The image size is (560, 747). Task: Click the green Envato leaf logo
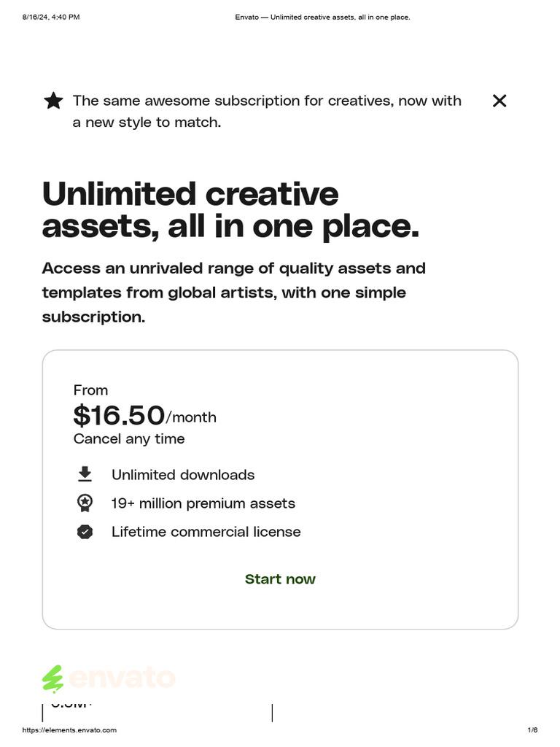coord(52,678)
